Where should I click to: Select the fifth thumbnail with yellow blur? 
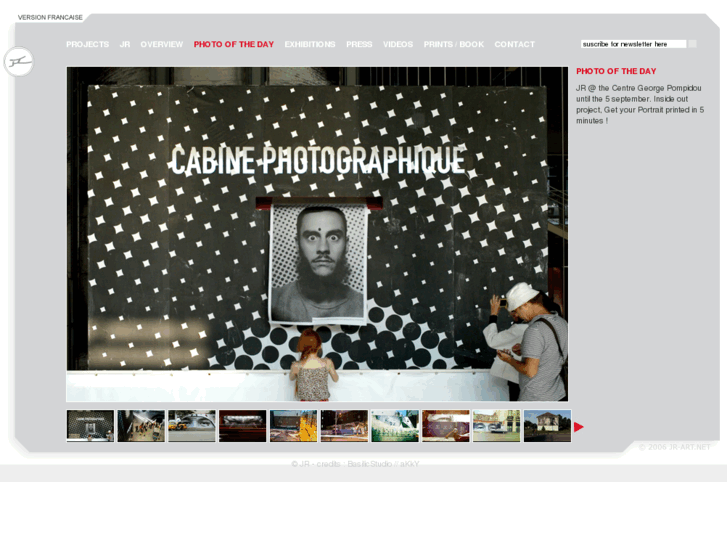pos(293,426)
